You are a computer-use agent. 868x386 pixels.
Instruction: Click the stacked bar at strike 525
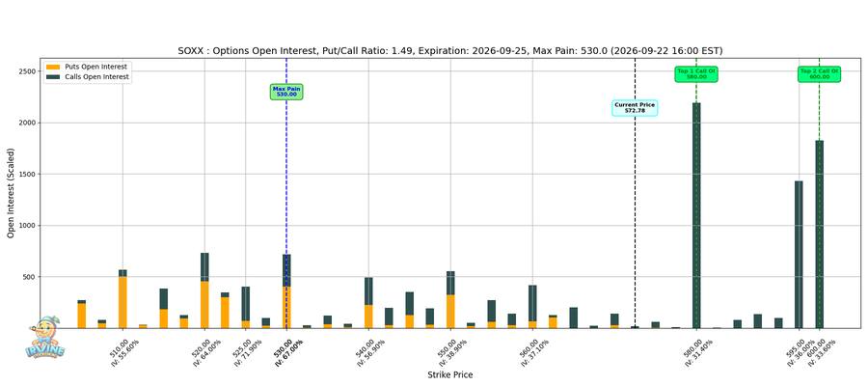click(x=246, y=308)
